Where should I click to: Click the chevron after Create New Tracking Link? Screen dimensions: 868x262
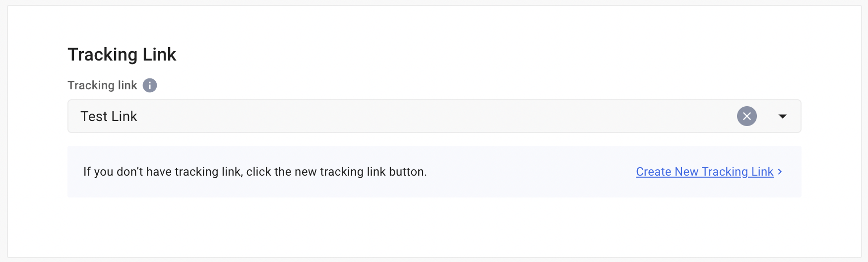pyautogui.click(x=780, y=172)
